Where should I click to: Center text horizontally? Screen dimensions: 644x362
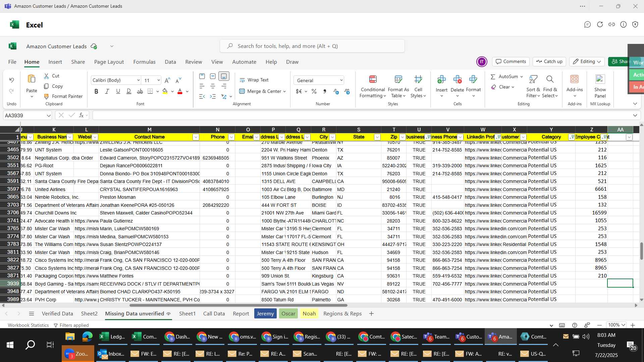pyautogui.click(x=213, y=86)
